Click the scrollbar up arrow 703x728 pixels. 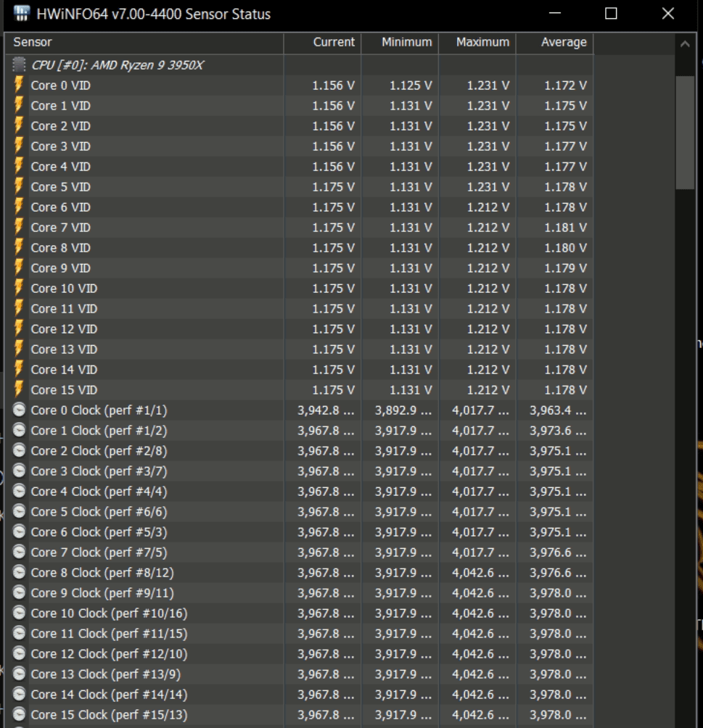point(685,44)
